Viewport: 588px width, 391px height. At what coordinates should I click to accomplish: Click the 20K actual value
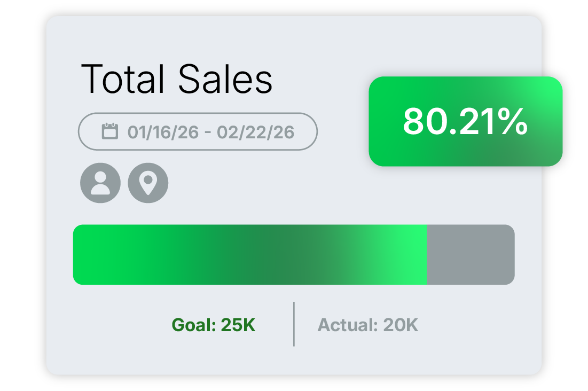click(401, 325)
